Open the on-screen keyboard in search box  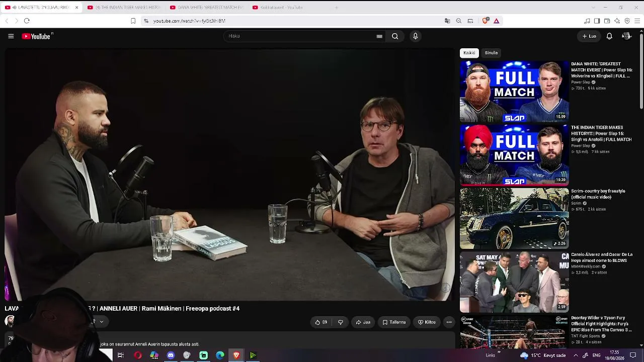(x=379, y=36)
